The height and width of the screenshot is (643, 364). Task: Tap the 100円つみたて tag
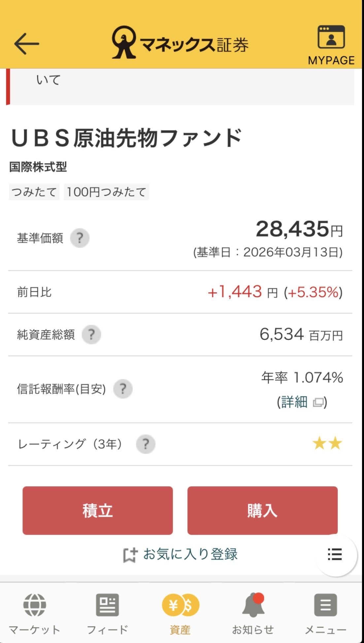[x=106, y=192]
